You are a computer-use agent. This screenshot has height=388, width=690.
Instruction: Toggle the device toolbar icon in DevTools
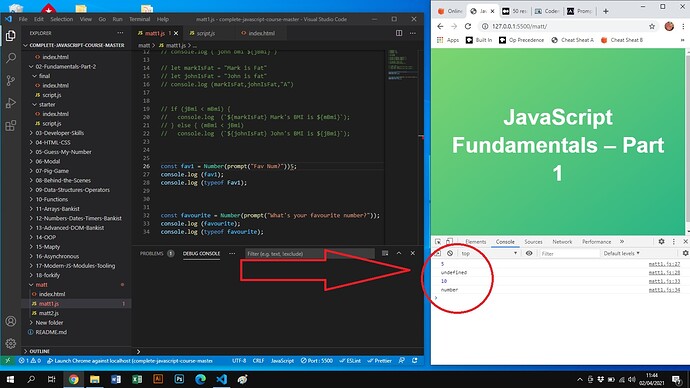pos(449,242)
